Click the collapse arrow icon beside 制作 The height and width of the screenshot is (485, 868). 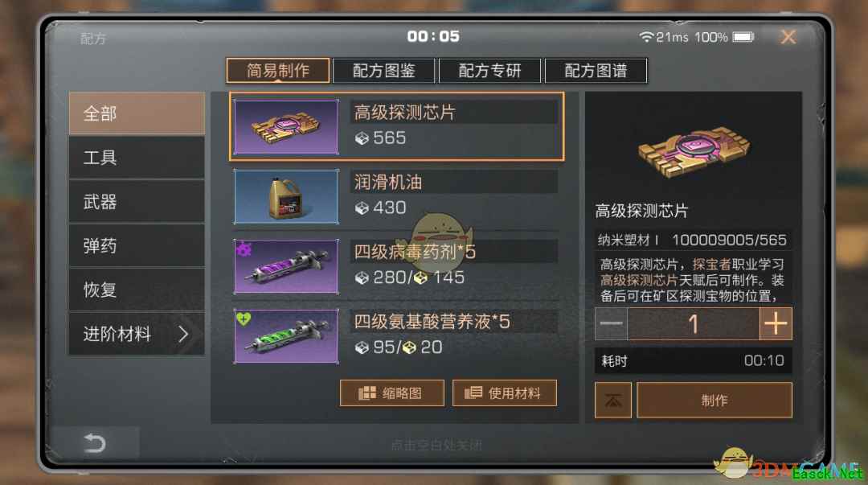click(612, 401)
